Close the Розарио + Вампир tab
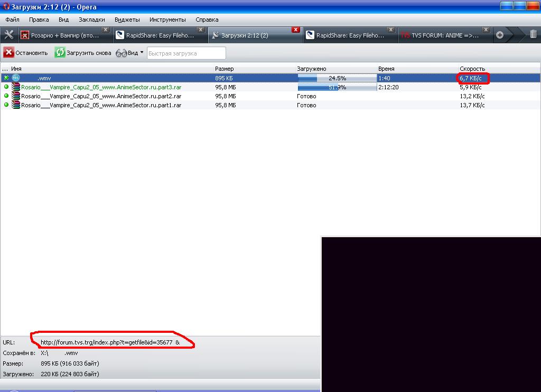 (106, 30)
